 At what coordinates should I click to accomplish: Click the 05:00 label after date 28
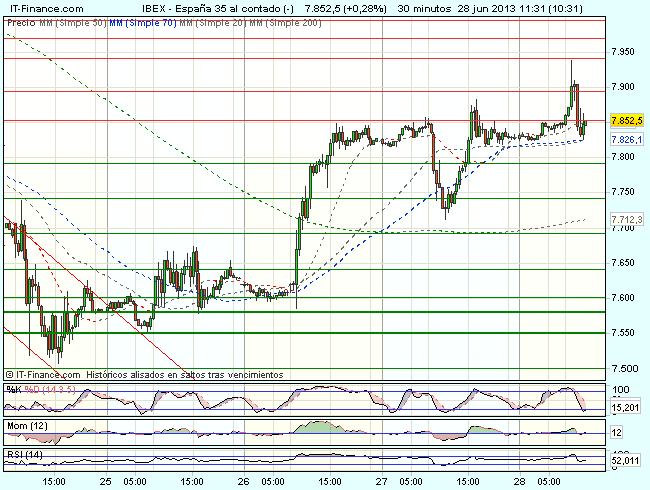click(x=548, y=482)
